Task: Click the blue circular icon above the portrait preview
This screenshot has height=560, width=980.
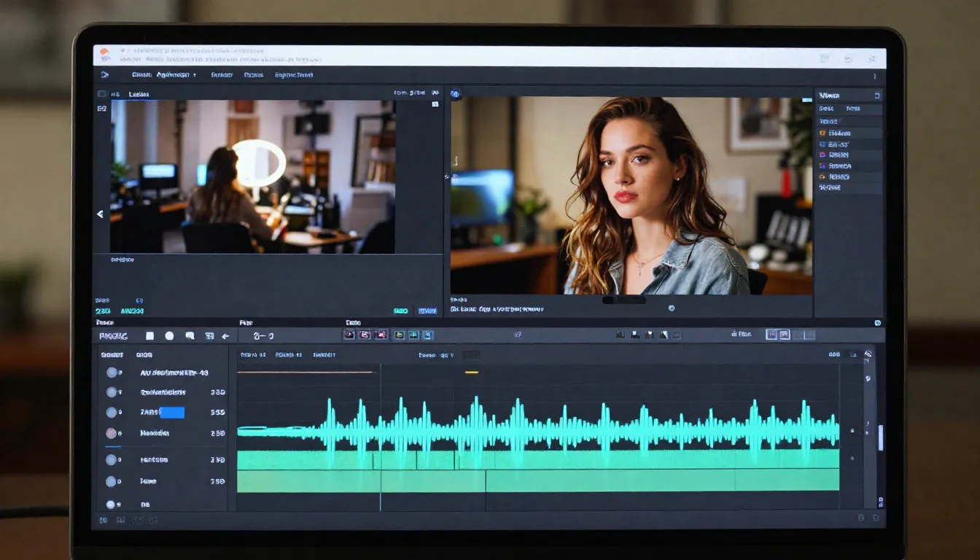Action: click(455, 94)
